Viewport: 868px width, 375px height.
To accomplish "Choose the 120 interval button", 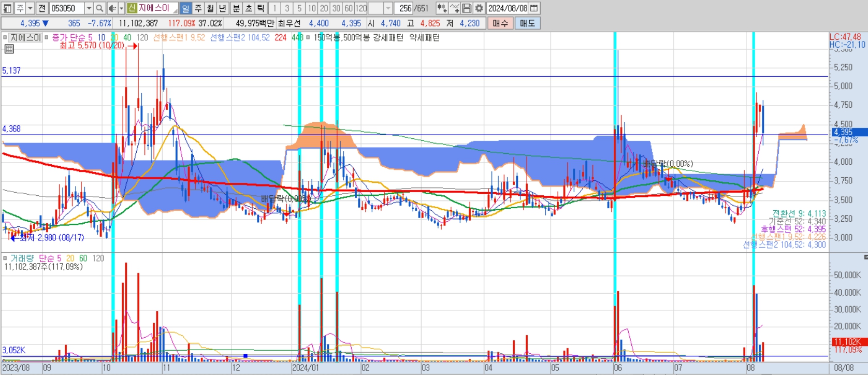I will coord(361,8).
